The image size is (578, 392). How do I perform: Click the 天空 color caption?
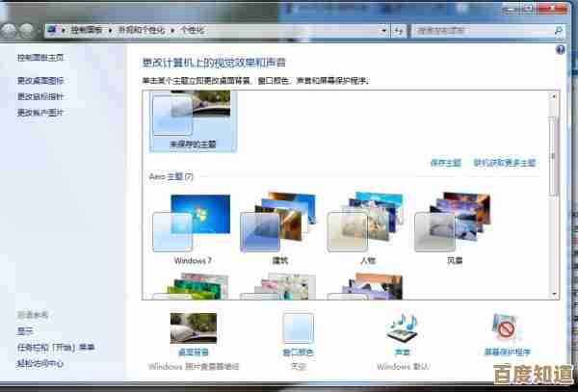point(298,367)
